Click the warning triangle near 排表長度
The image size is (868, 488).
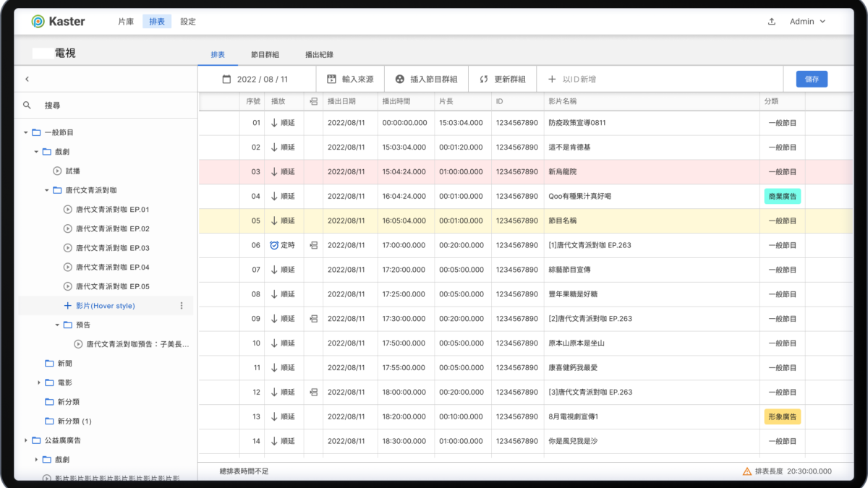pos(746,471)
